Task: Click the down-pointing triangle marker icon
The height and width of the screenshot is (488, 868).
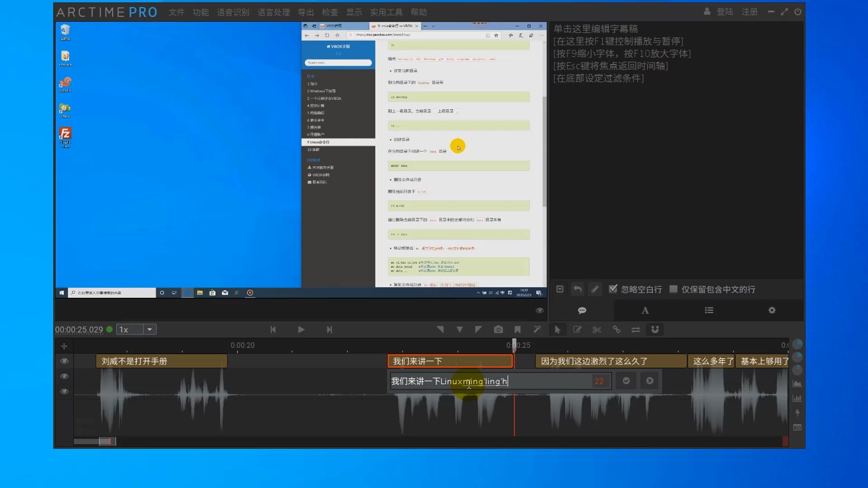Action: [x=459, y=330]
